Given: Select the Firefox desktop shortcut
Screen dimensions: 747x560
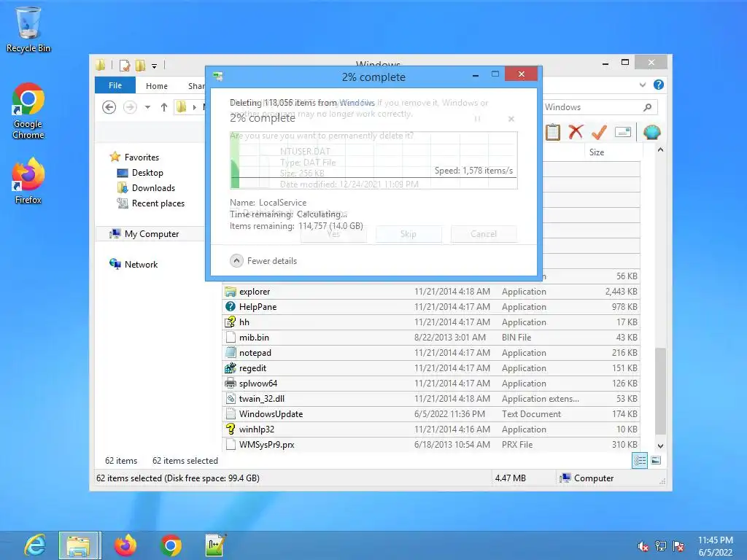Looking at the screenshot, I should (28, 181).
